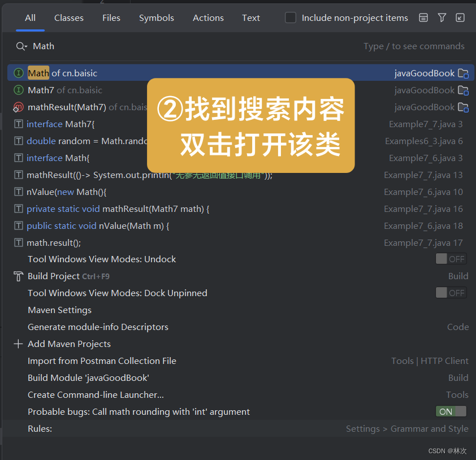The image size is (476, 460).
Task: Open Rules: Grammar and Style setting
Action: (241, 429)
